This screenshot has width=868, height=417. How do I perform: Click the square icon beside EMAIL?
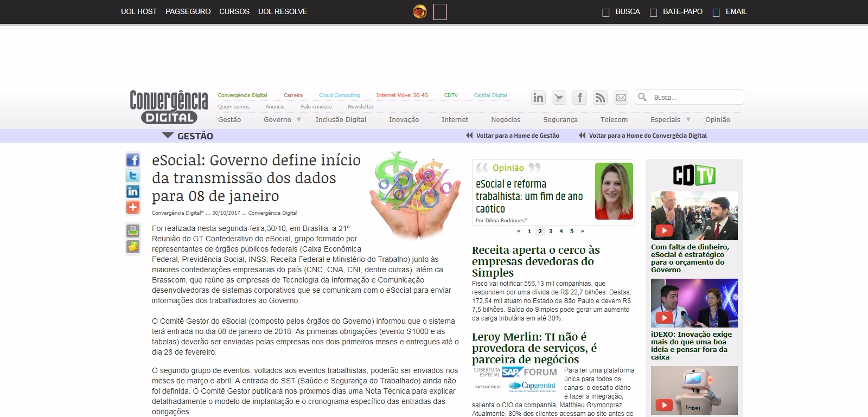pos(716,12)
